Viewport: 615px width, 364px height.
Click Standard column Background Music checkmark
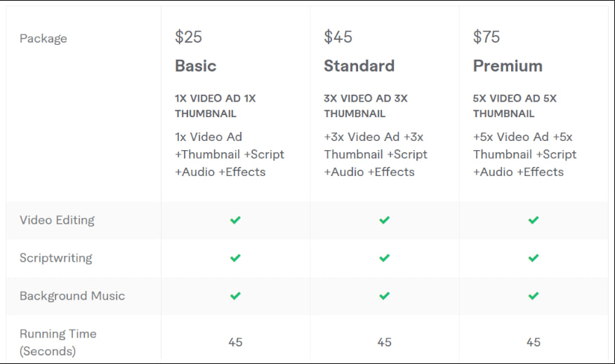pyautogui.click(x=384, y=296)
